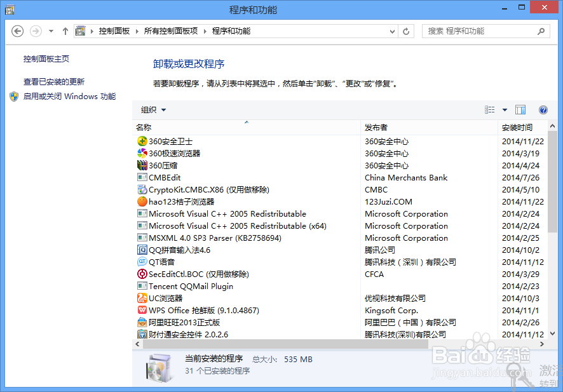563x392 pixels.
Task: Expand chevron after 所有控制面板项 breadcrumb
Action: pyautogui.click(x=205, y=31)
